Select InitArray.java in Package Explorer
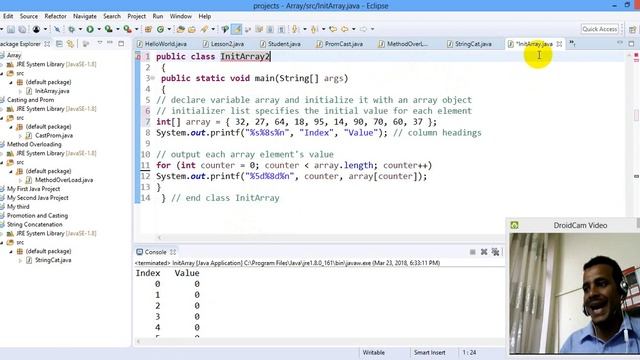The height and width of the screenshot is (360, 640). (52, 91)
